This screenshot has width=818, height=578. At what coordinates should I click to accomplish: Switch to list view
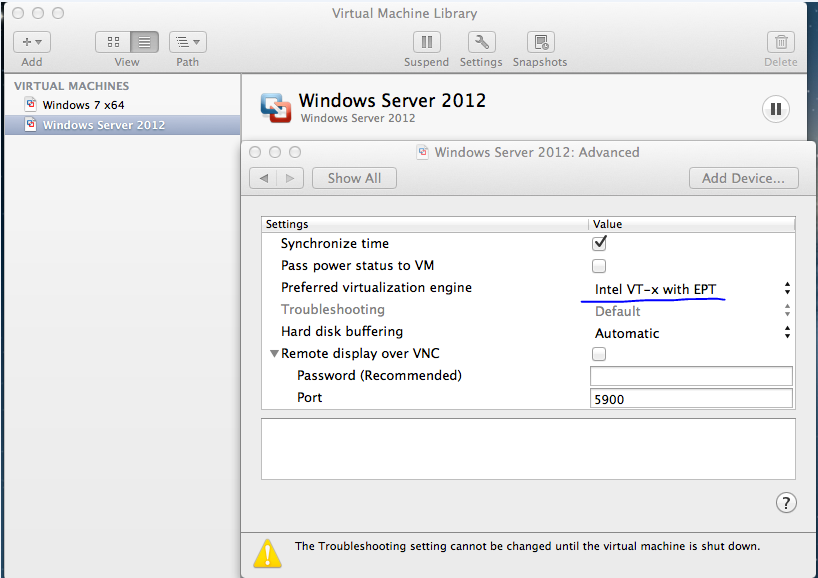point(145,42)
